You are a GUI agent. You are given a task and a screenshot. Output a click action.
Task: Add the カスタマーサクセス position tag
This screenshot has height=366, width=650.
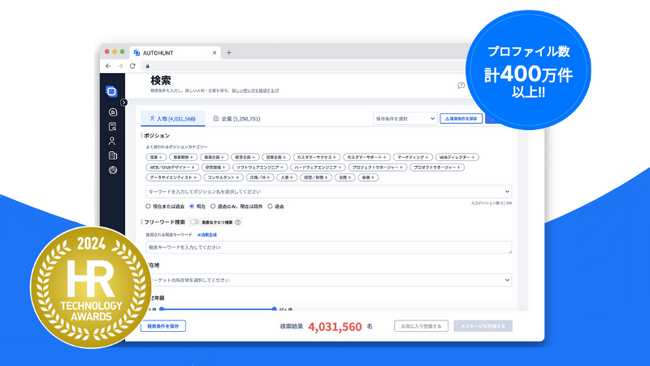pyautogui.click(x=317, y=157)
